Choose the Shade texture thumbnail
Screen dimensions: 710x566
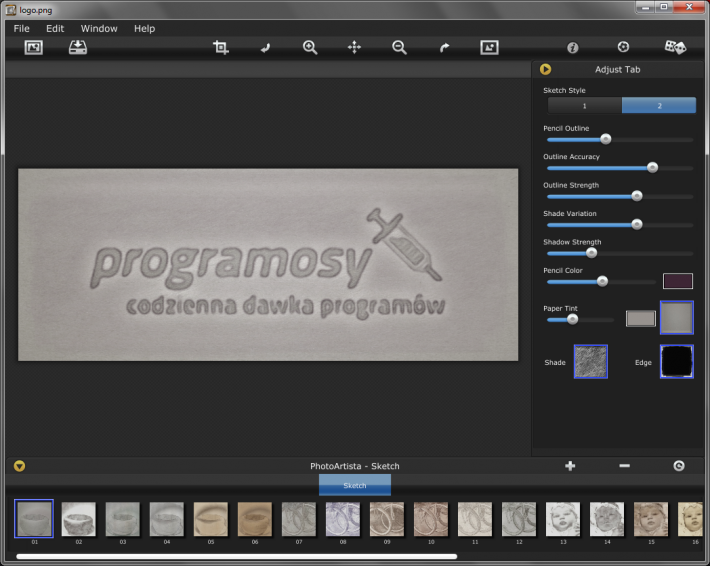(x=590, y=361)
